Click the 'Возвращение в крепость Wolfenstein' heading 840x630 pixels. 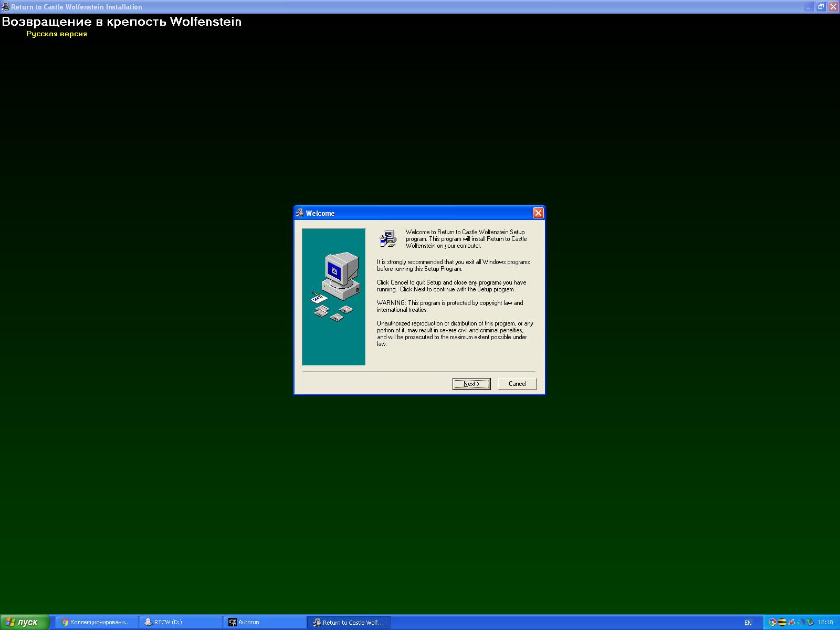click(122, 22)
